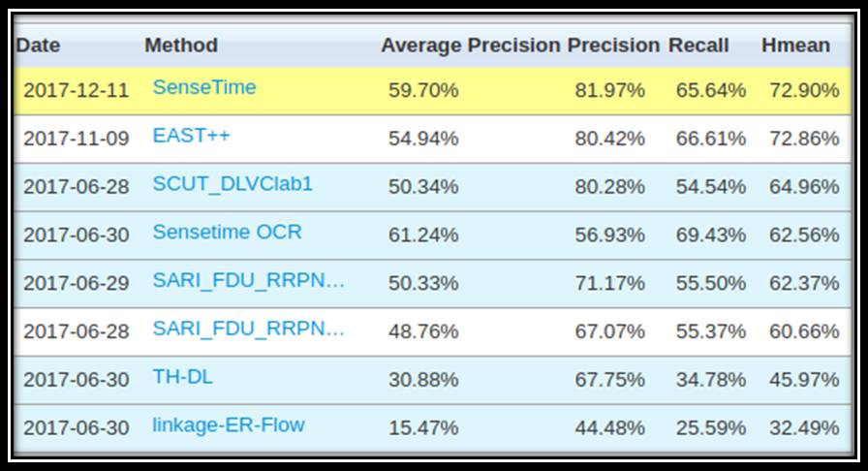This screenshot has height=471, width=868.
Task: Open the linkage-ER-Flow link
Action: point(229,424)
